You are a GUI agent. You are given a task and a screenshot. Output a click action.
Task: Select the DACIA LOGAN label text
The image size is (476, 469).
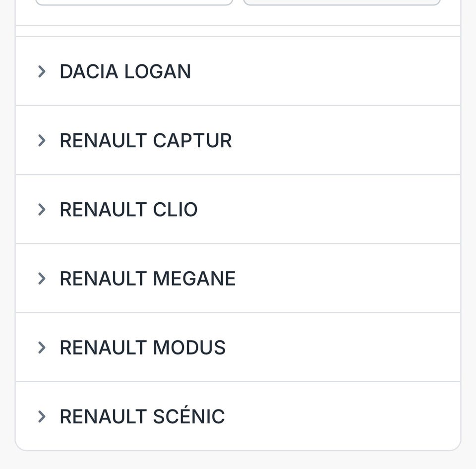(125, 71)
